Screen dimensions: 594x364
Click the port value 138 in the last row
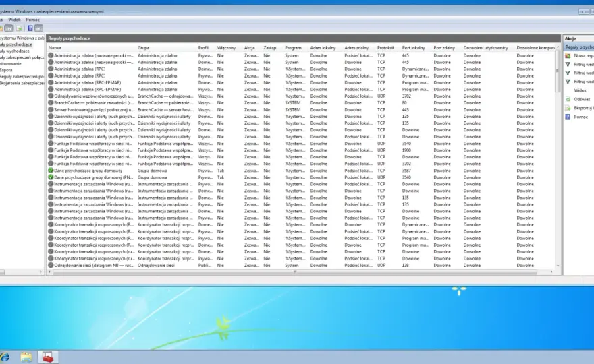[x=406, y=266]
